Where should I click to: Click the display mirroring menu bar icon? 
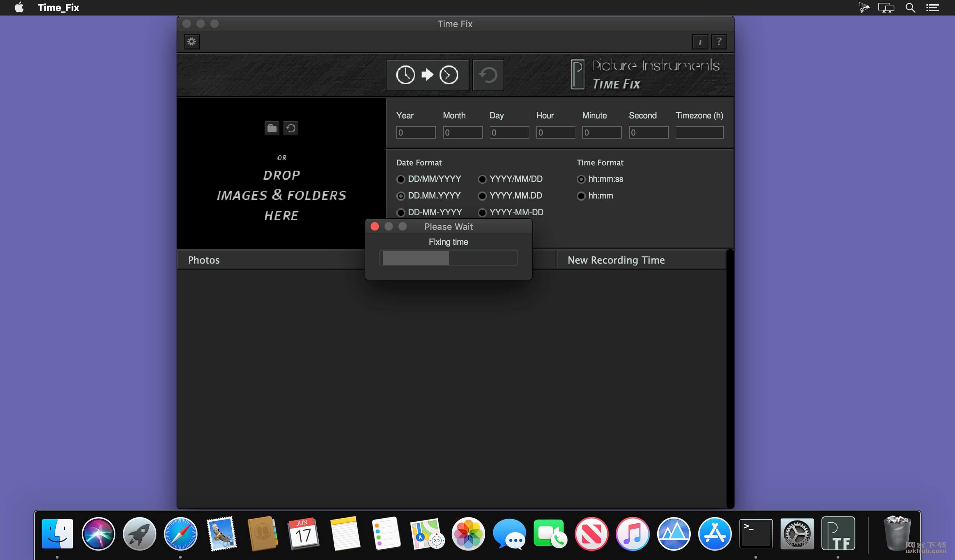click(x=886, y=8)
